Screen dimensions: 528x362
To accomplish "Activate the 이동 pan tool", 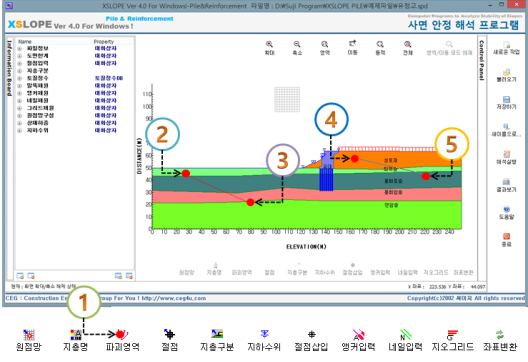I will (352, 44).
